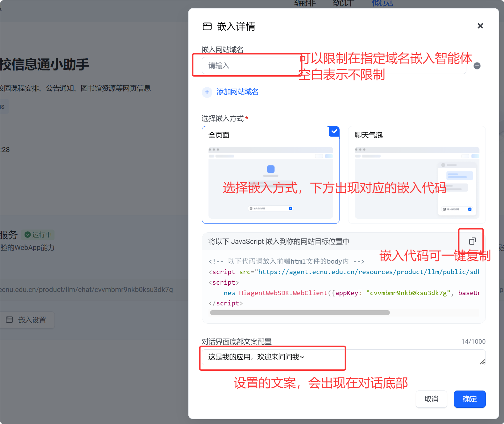Image resolution: width=504 pixels, height=424 pixels.
Task: Click the text-area resize handle icon
Action: tap(482, 362)
